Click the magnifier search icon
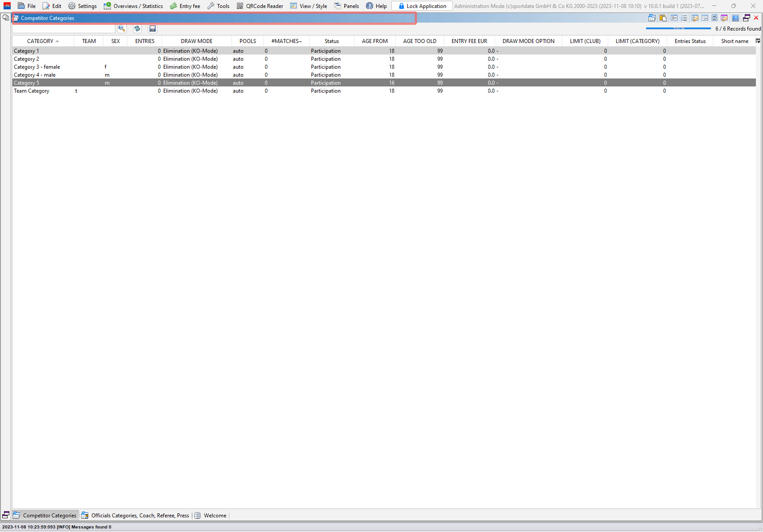 [x=122, y=29]
